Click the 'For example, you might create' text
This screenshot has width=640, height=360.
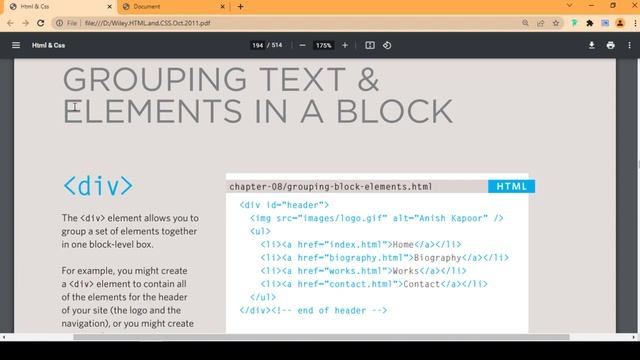click(x=124, y=271)
